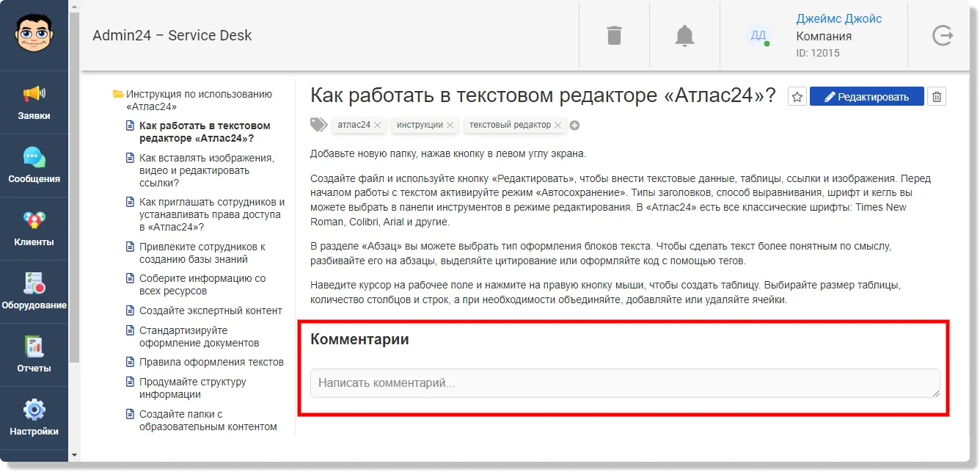The image size is (980, 472).
Task: Collapse the Инструкция по использованию folder
Action: (117, 94)
